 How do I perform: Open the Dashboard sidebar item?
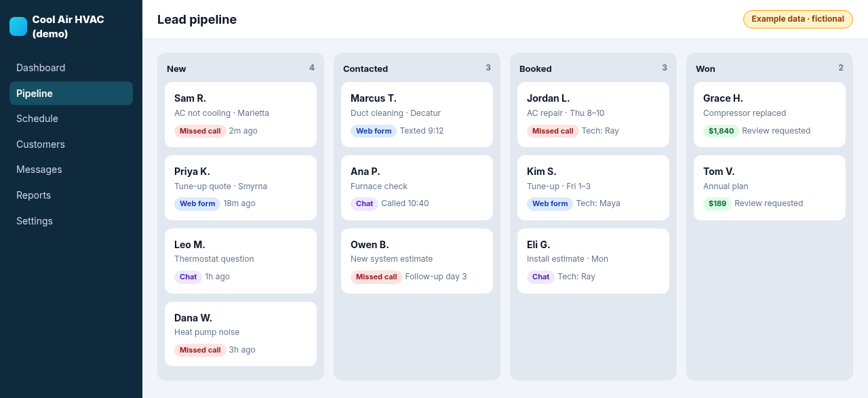pos(71,68)
